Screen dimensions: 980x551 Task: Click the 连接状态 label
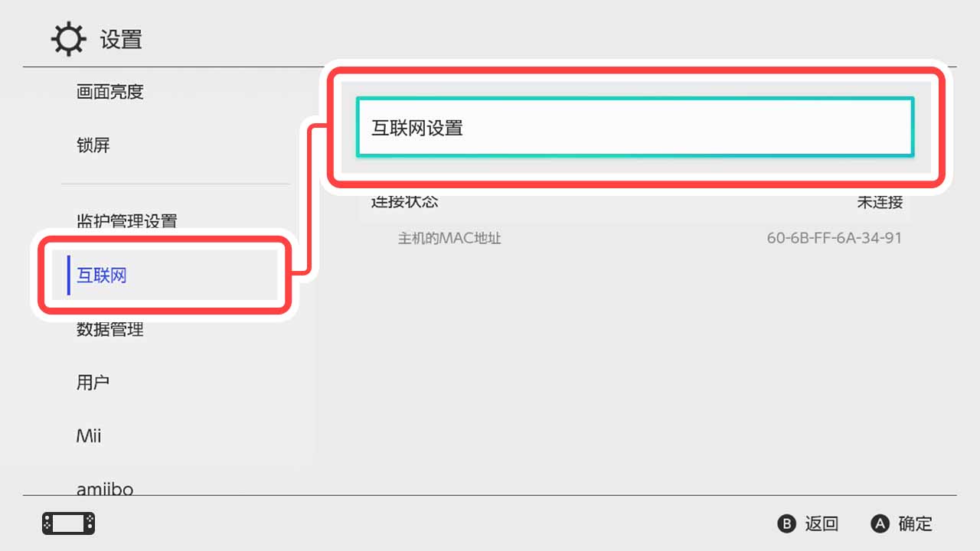point(405,202)
